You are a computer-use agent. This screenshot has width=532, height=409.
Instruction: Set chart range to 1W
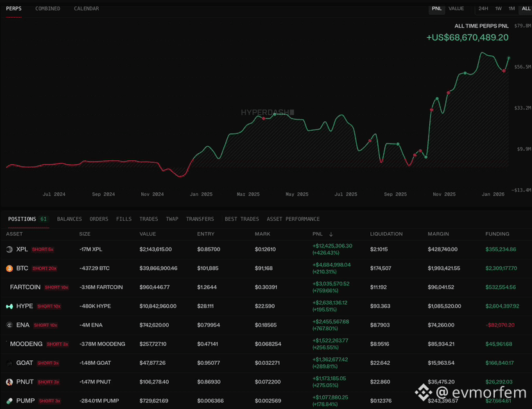(498, 8)
